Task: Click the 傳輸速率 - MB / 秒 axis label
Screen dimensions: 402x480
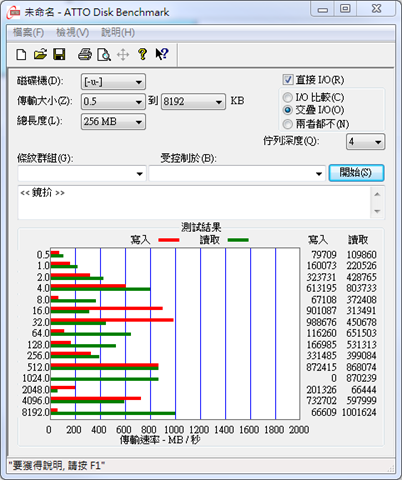Action: click(x=160, y=440)
